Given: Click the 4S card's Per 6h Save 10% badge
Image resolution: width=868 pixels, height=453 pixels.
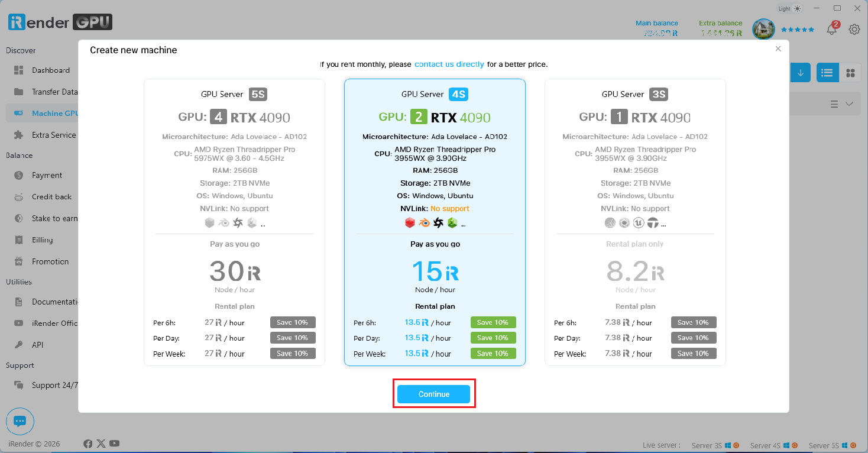Looking at the screenshot, I should [493, 322].
